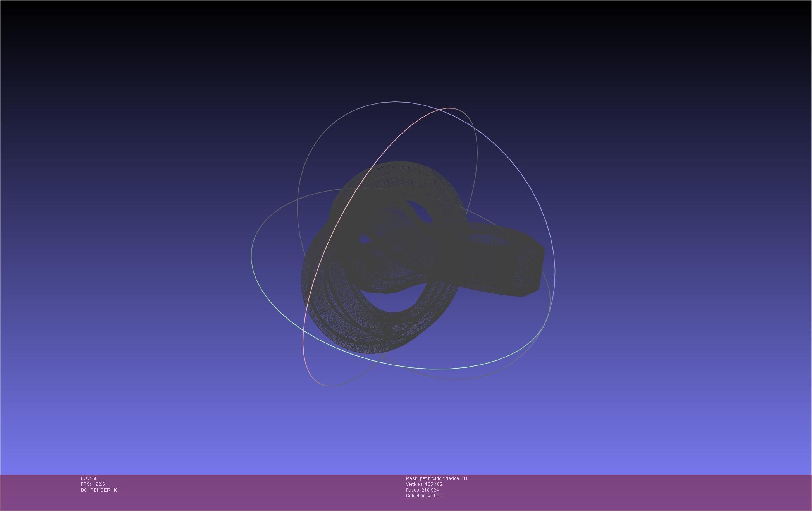Viewport: 812px width, 511px height.
Task: Click the FOV: 60 readout
Action: tap(89, 478)
